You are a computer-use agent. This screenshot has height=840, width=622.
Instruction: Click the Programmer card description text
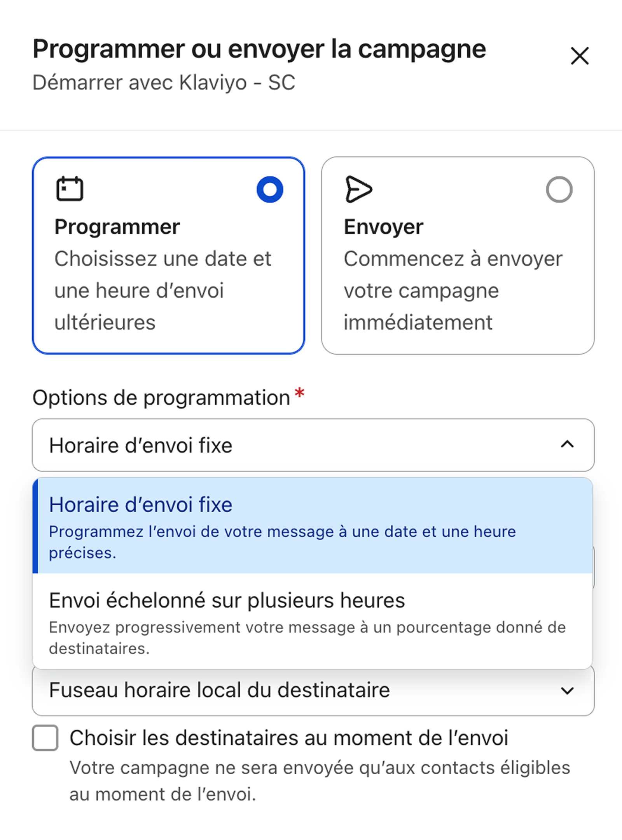click(x=162, y=290)
